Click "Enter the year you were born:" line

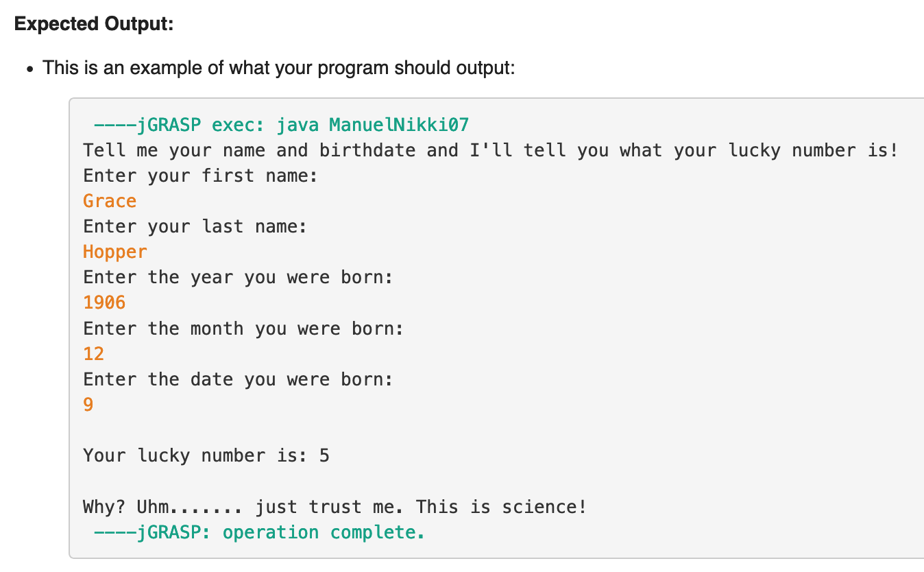tap(238, 277)
